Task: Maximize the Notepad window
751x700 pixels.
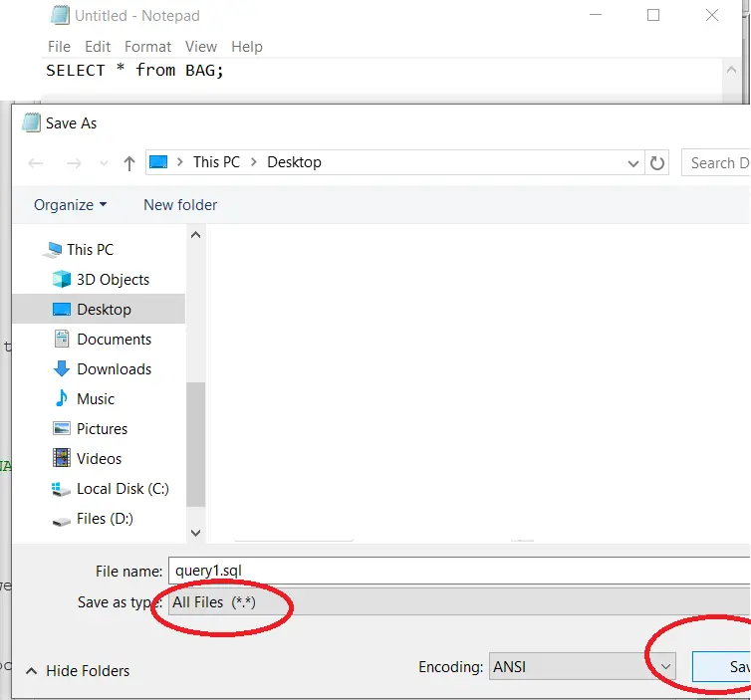Action: 652,15
